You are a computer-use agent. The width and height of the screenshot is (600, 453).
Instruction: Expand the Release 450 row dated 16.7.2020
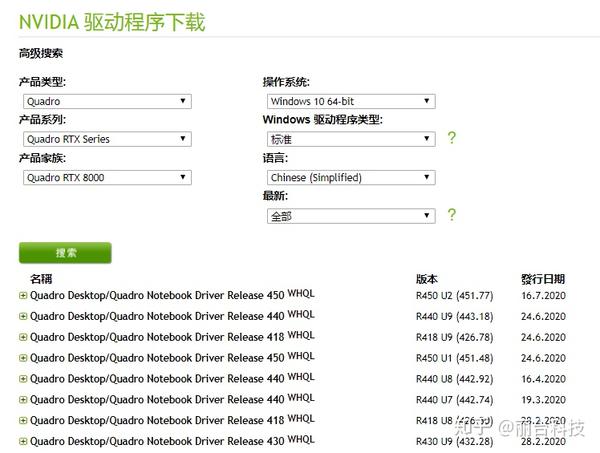(x=23, y=295)
